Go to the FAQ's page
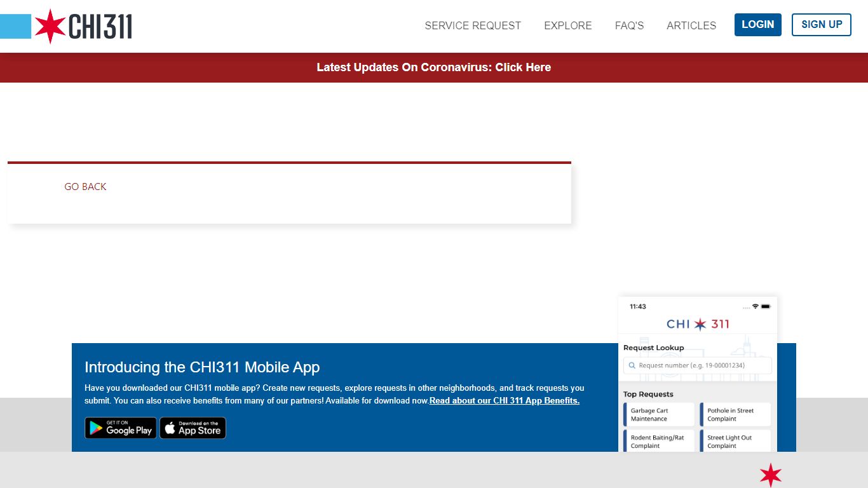This screenshot has height=488, width=868. [629, 25]
